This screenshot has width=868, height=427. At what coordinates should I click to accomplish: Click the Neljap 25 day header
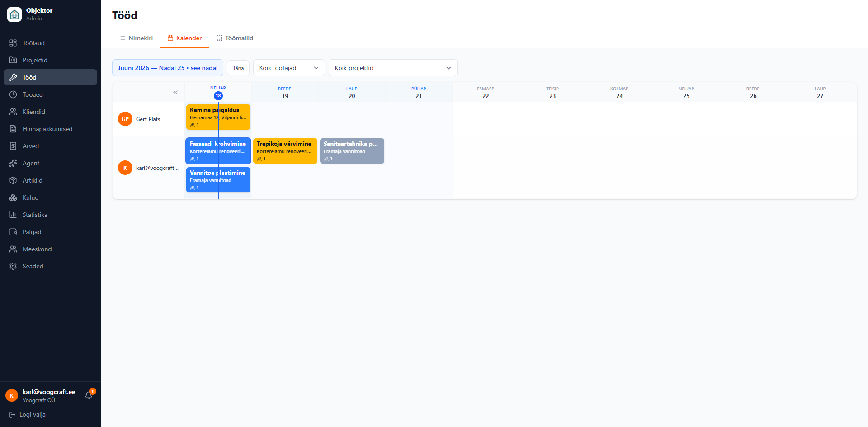[x=687, y=92]
